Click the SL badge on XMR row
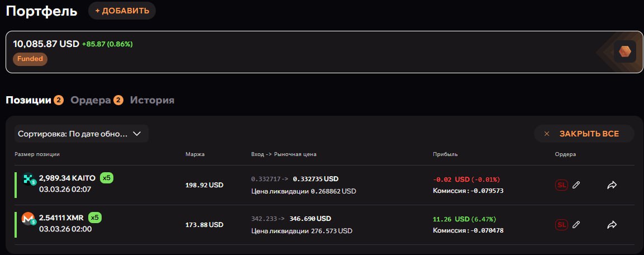Viewport: 644px width, 255px height. point(561,225)
